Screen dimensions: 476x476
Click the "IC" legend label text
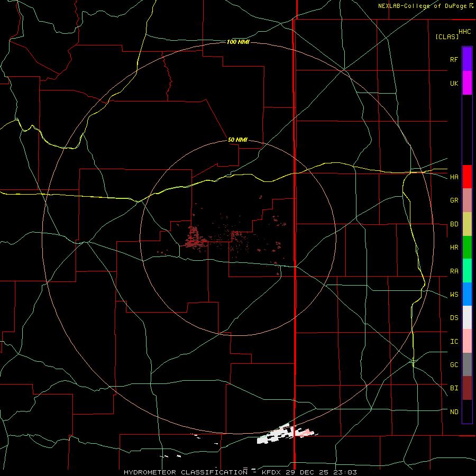454,342
